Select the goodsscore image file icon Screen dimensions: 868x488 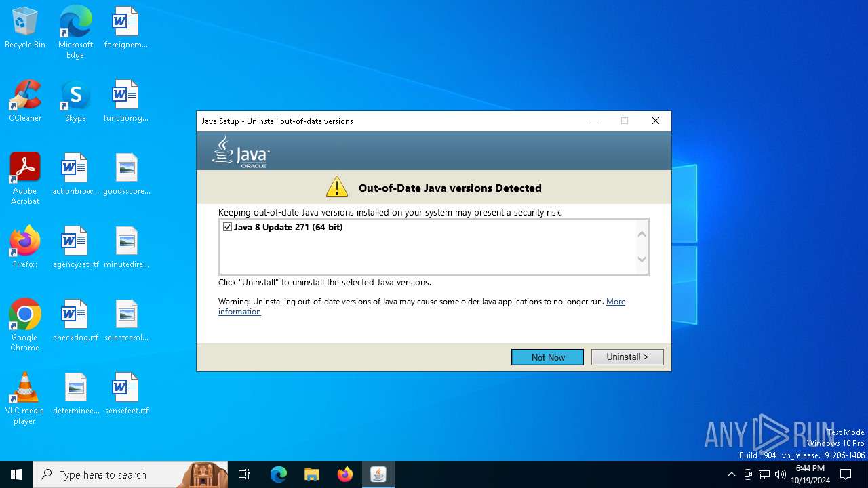127,175
